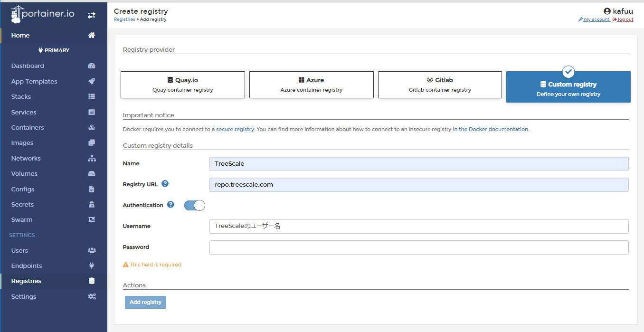Viewport: 644px width, 332px height.
Task: Open the my account link
Action: click(x=594, y=19)
